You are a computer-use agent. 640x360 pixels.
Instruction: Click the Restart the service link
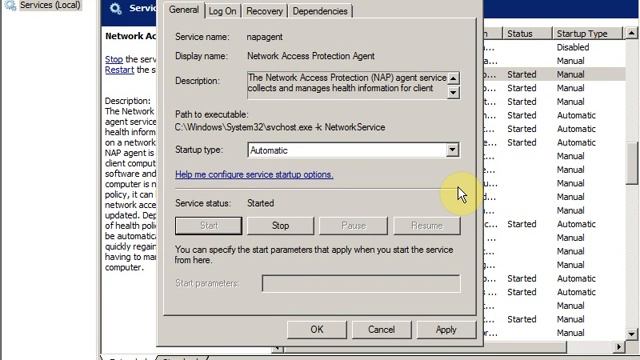[x=119, y=70]
